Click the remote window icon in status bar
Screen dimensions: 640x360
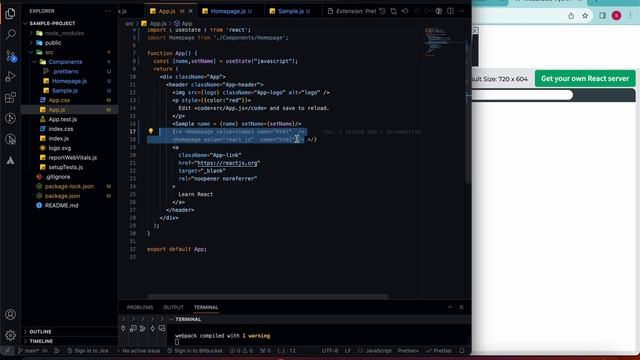[7, 351]
